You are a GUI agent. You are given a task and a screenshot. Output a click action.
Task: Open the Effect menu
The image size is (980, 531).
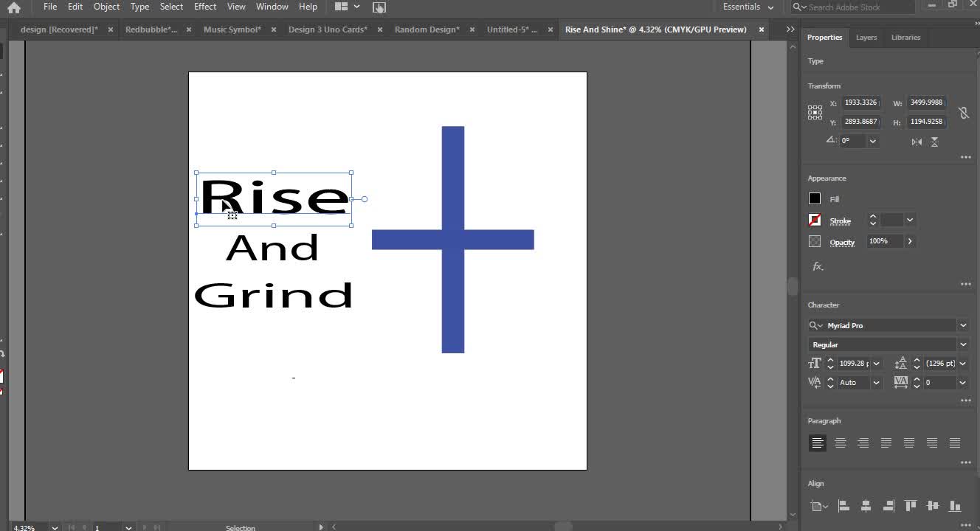(205, 7)
